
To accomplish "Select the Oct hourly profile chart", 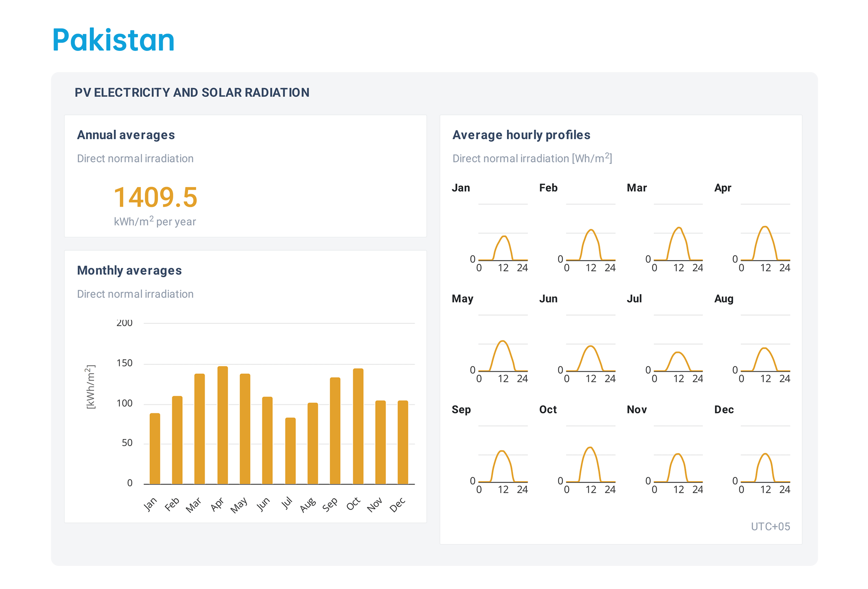I will [591, 460].
